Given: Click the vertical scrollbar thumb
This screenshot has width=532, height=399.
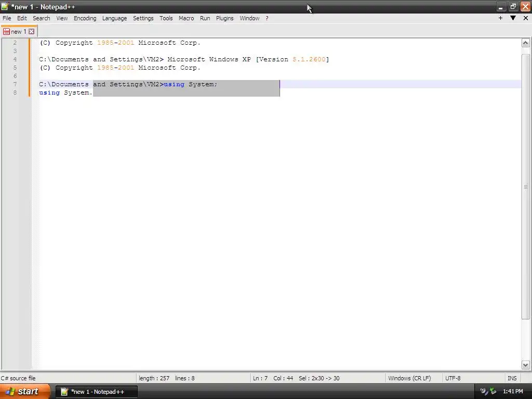Looking at the screenshot, I should (525, 187).
